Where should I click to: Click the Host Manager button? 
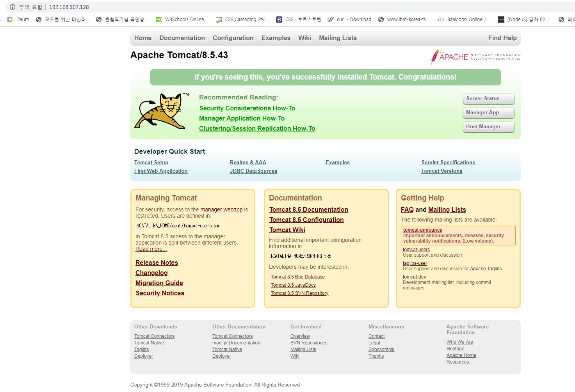coord(488,127)
